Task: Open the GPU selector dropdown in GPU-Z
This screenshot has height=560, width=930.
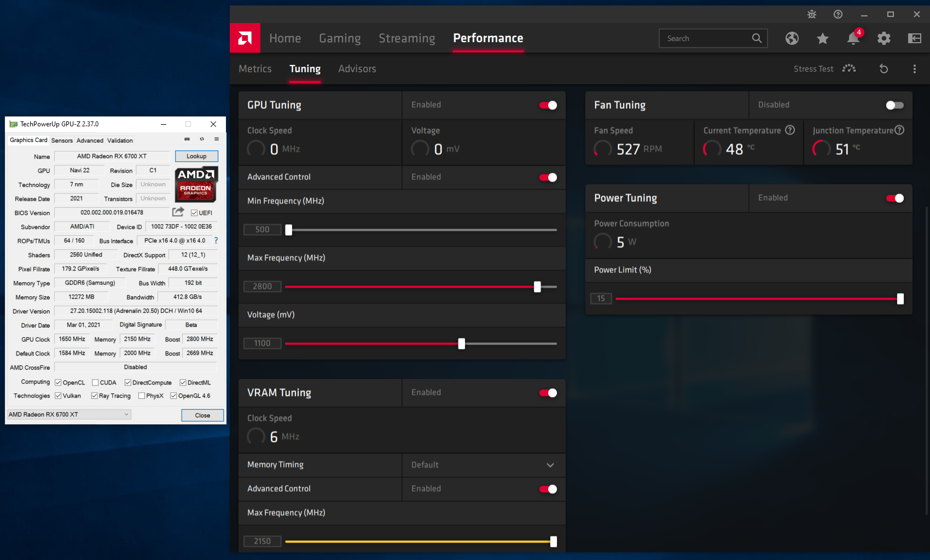Action: click(69, 415)
